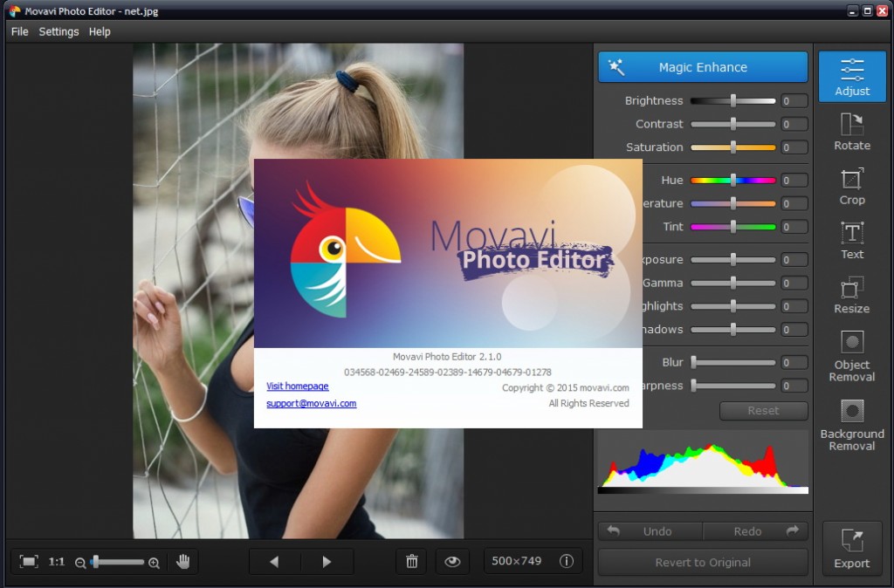The width and height of the screenshot is (894, 588).
Task: Open the Rotate tool
Action: (852, 132)
